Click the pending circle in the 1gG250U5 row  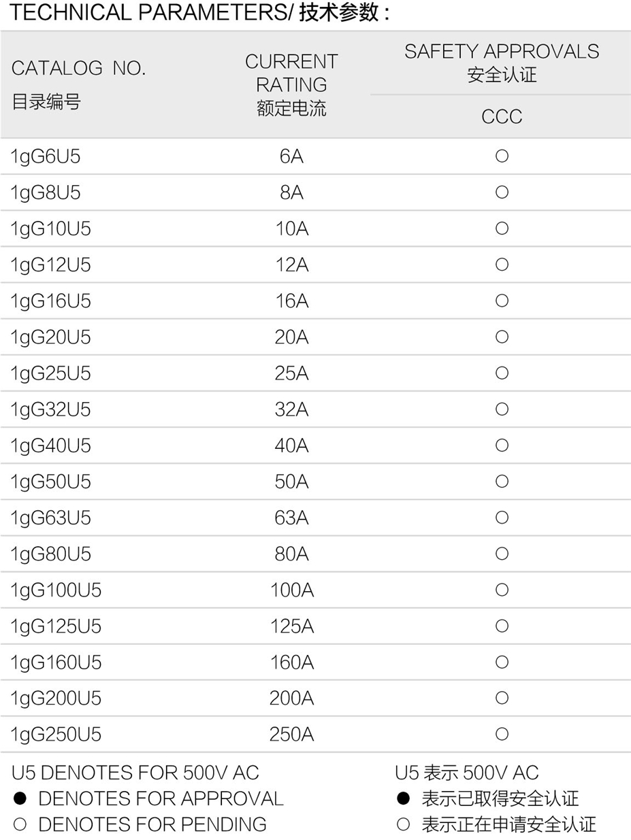(x=502, y=734)
